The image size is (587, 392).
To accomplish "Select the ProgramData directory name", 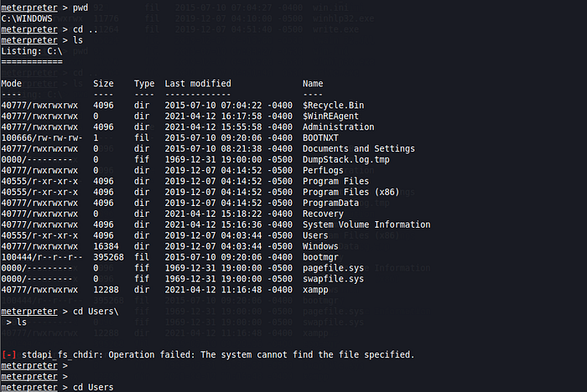I will 330,203.
